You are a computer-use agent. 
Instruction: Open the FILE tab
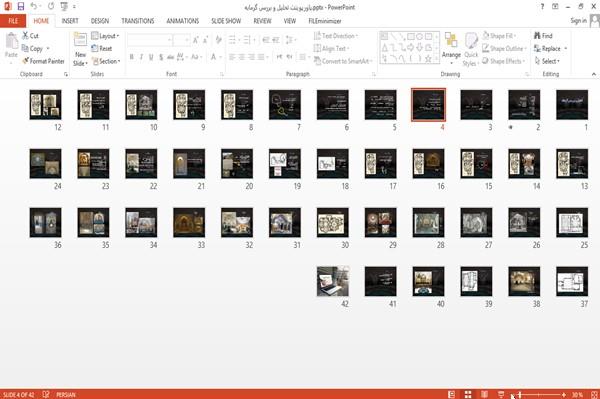pos(13,21)
